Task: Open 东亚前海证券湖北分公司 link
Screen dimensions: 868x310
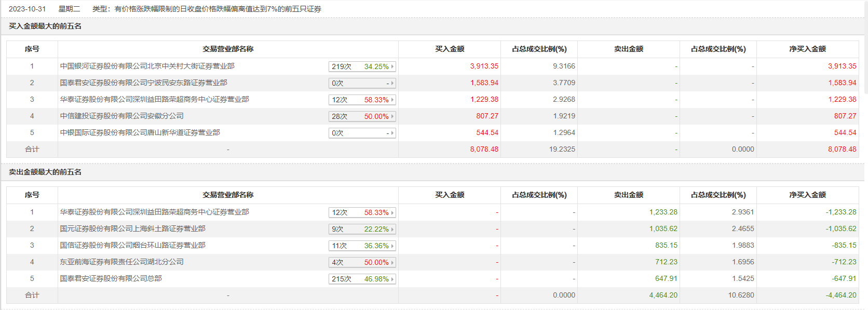Action: tap(121, 262)
